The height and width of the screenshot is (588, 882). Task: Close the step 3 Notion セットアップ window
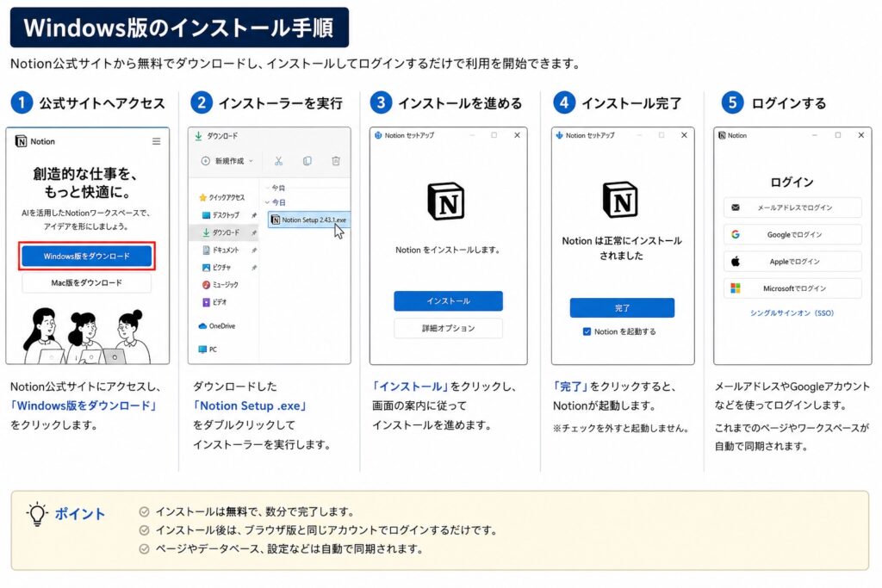tap(517, 135)
